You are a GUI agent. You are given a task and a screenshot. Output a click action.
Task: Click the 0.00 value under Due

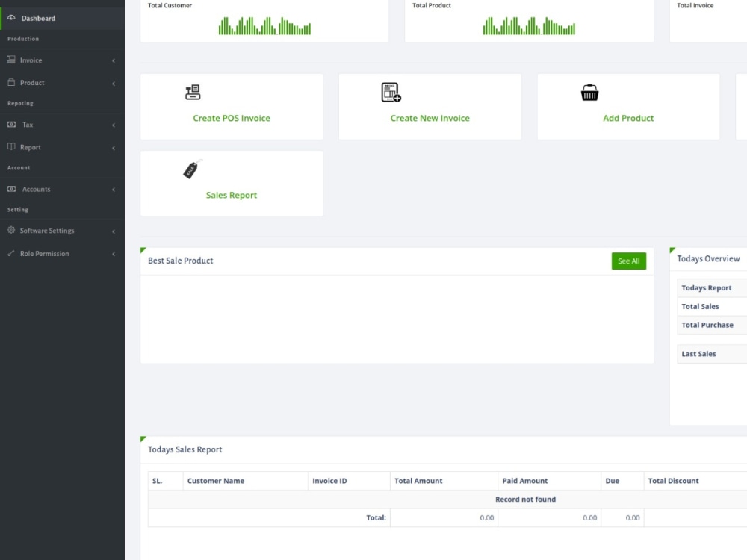633,517
